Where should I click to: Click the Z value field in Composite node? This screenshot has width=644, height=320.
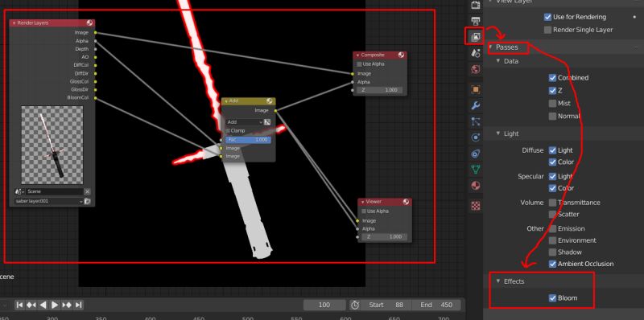click(x=379, y=90)
